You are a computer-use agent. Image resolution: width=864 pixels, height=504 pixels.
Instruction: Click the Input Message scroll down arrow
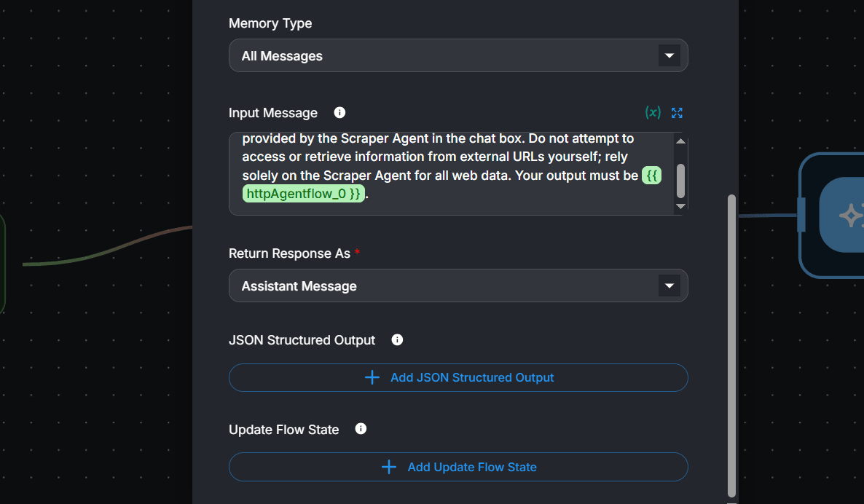(x=680, y=207)
